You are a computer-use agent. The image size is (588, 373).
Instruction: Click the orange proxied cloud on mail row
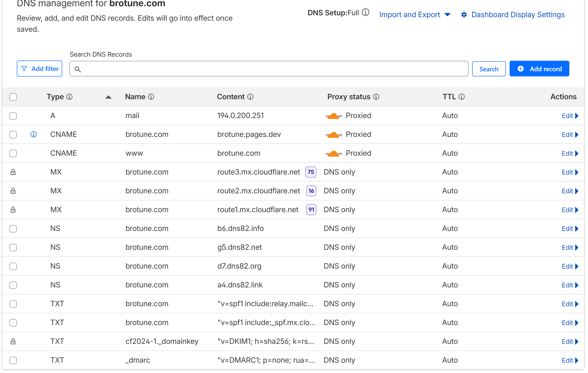point(333,116)
